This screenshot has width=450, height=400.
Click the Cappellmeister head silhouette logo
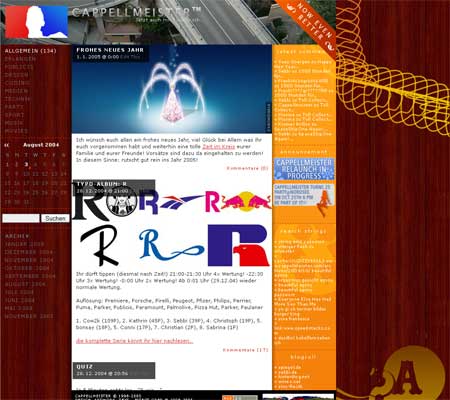click(36, 22)
